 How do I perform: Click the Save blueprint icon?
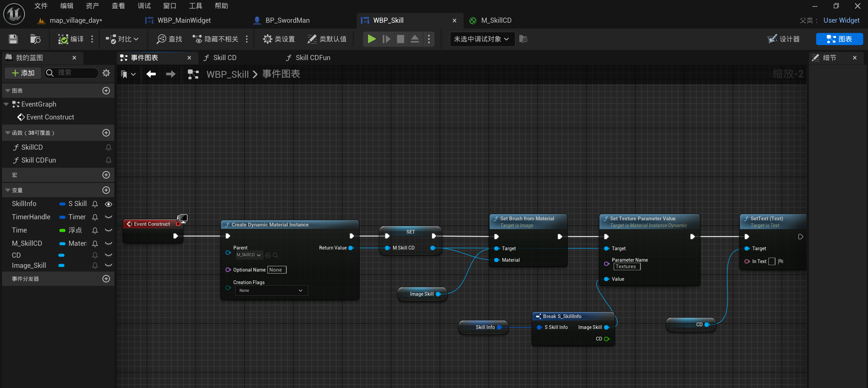(13, 39)
